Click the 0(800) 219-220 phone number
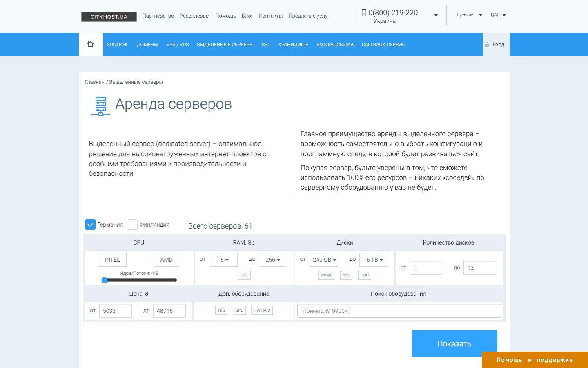Image resolution: width=588 pixels, height=368 pixels. coord(393,13)
